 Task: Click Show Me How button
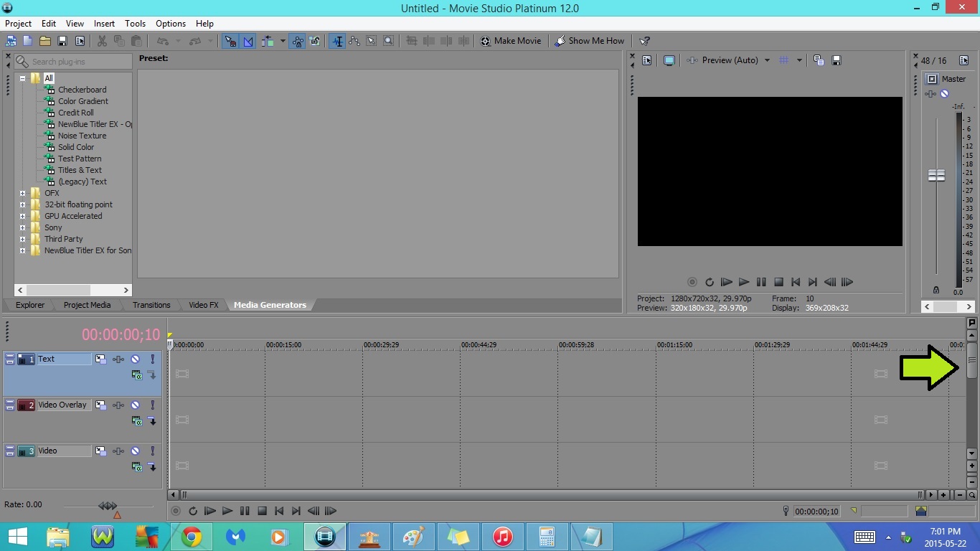590,41
